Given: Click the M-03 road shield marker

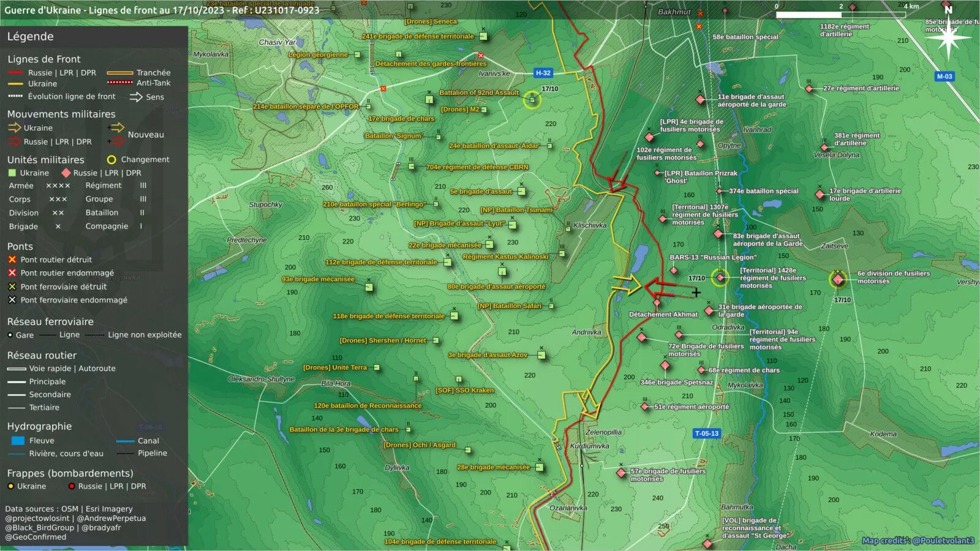Looking at the screenshot, I should pos(944,77).
